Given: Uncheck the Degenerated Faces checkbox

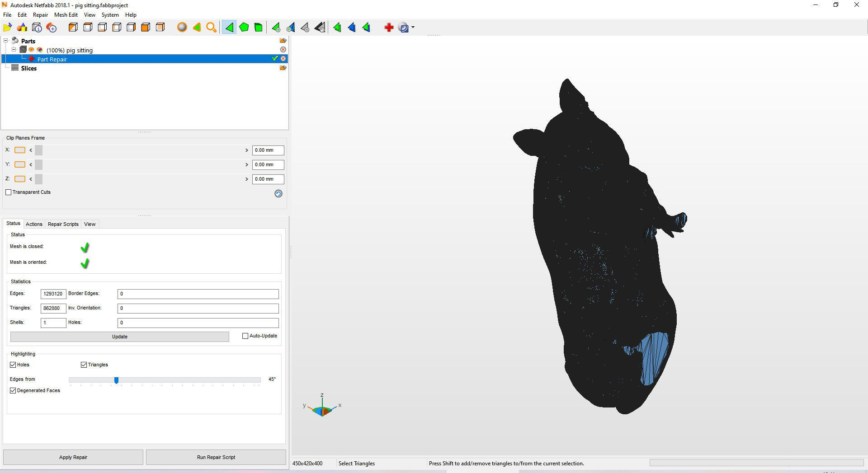Looking at the screenshot, I should point(13,390).
